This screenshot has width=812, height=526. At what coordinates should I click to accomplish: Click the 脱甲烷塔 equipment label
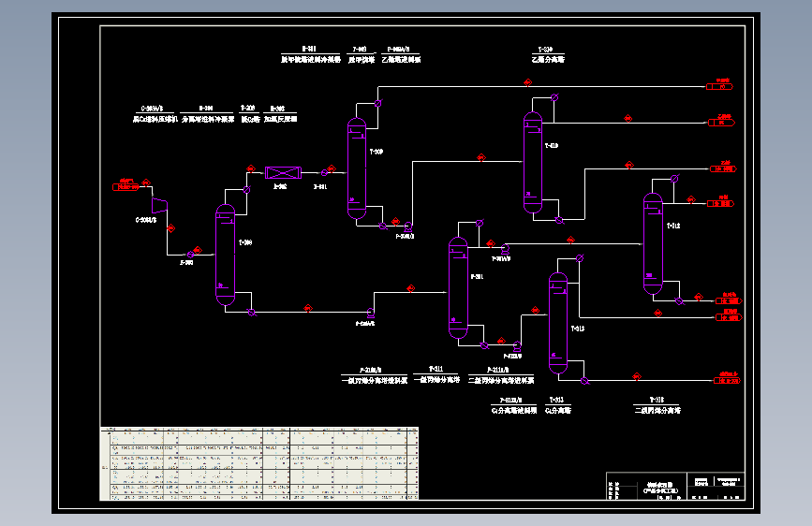tap(361, 60)
